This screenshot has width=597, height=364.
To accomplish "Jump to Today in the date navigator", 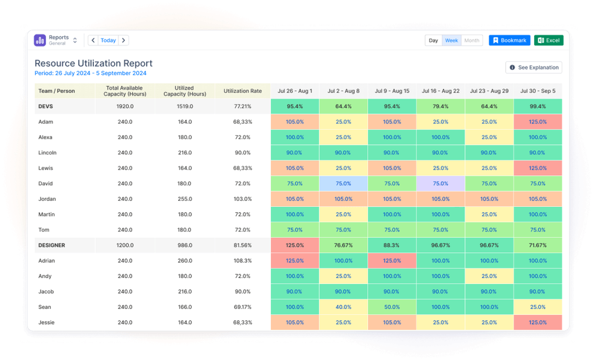I will (x=108, y=40).
